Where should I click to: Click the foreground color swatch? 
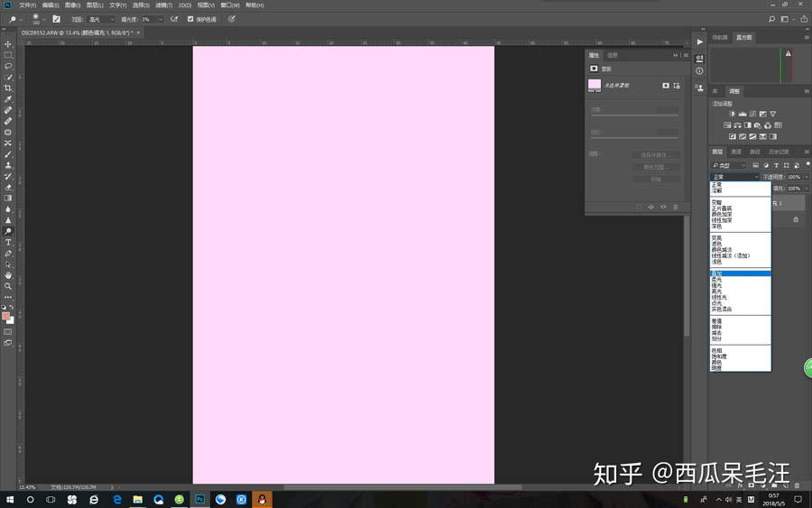(x=5, y=316)
